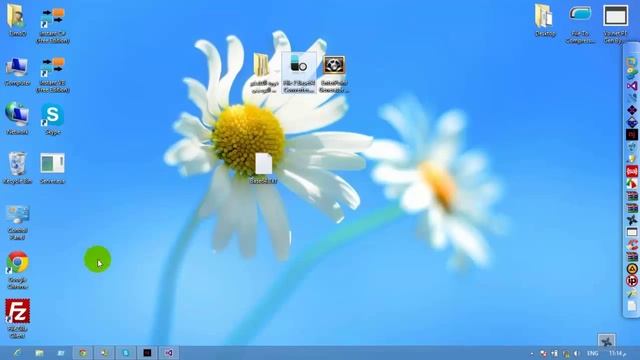The width and height of the screenshot is (640, 360).
Task: Click the dark shuriken icon in the side dock
Action: (632, 220)
